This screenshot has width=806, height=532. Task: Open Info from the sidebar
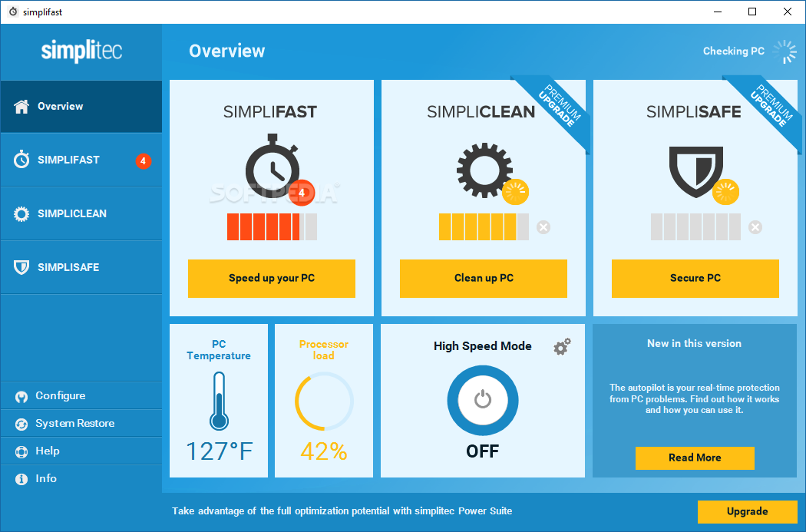coord(81,478)
